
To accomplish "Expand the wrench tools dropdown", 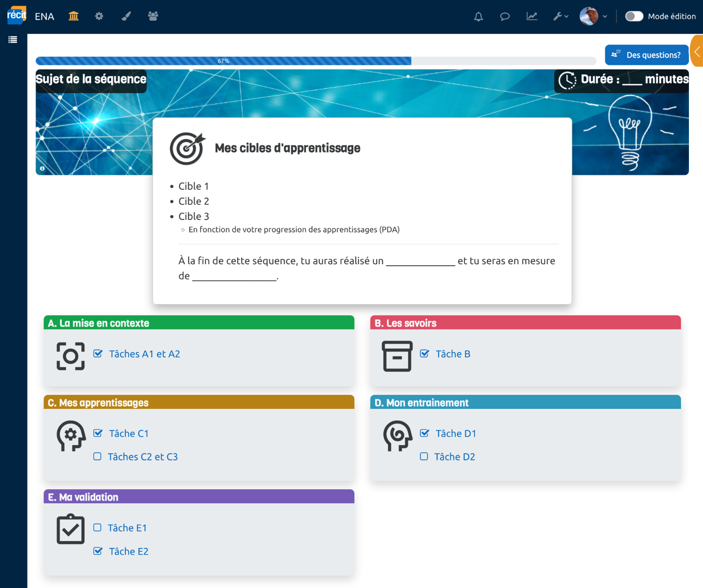I will coord(560,17).
